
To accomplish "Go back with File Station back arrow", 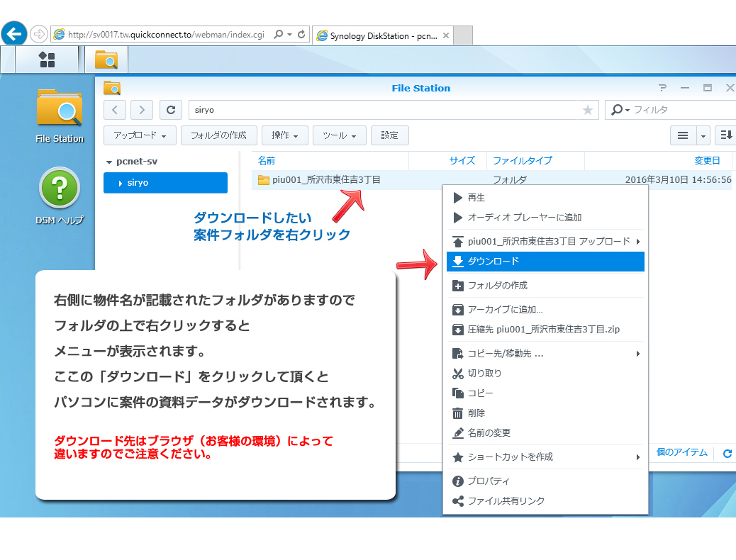I will tap(116, 110).
